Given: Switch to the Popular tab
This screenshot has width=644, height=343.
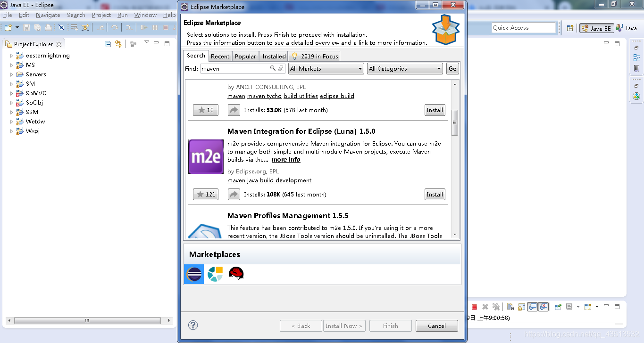Looking at the screenshot, I should 245,56.
